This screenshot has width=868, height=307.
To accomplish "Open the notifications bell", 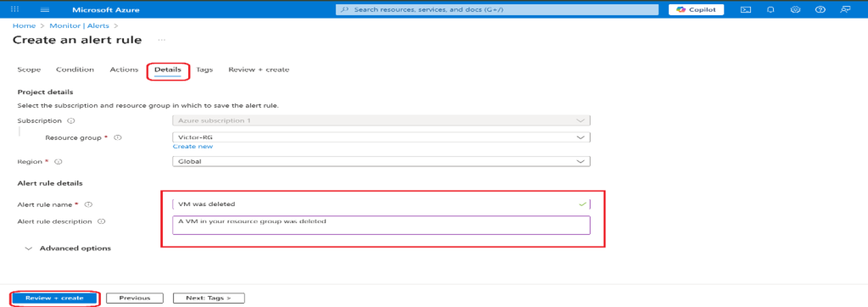I will tap(771, 9).
